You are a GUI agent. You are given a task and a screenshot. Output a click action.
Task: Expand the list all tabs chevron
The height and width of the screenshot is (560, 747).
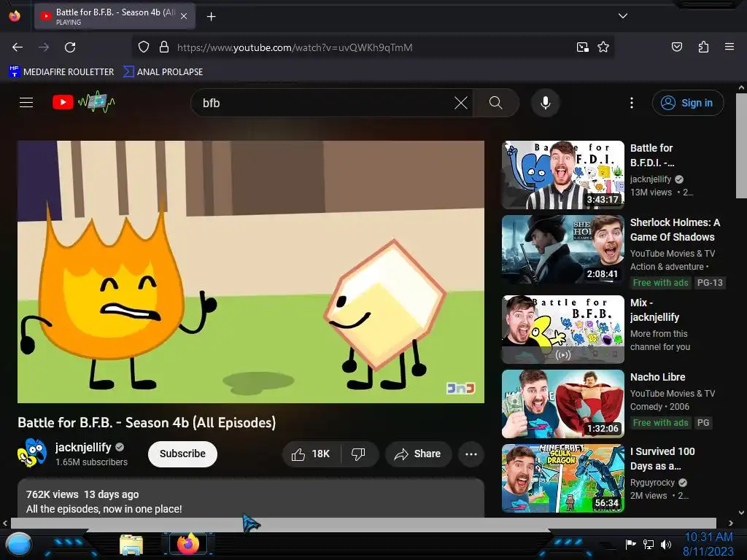(623, 16)
